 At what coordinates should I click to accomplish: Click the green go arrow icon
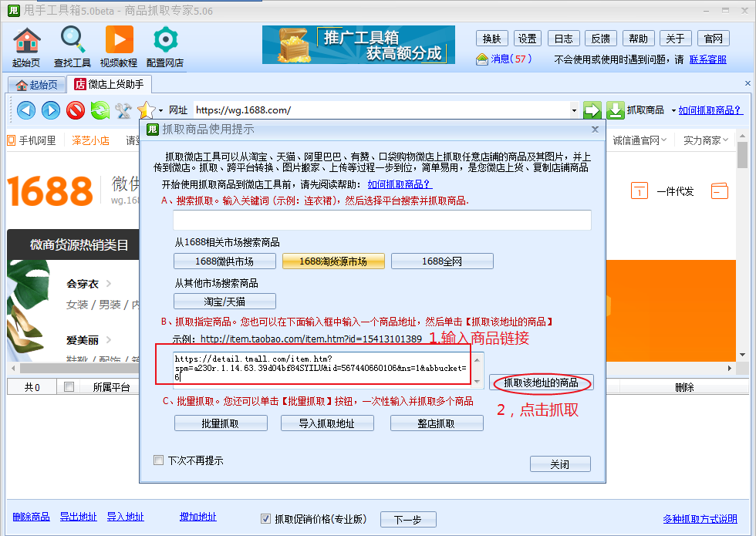(x=592, y=110)
